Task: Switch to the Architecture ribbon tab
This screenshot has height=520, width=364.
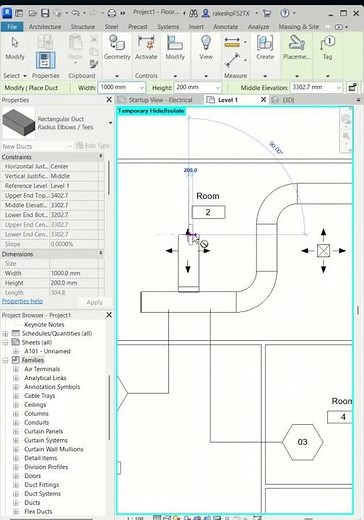Action: (x=45, y=27)
